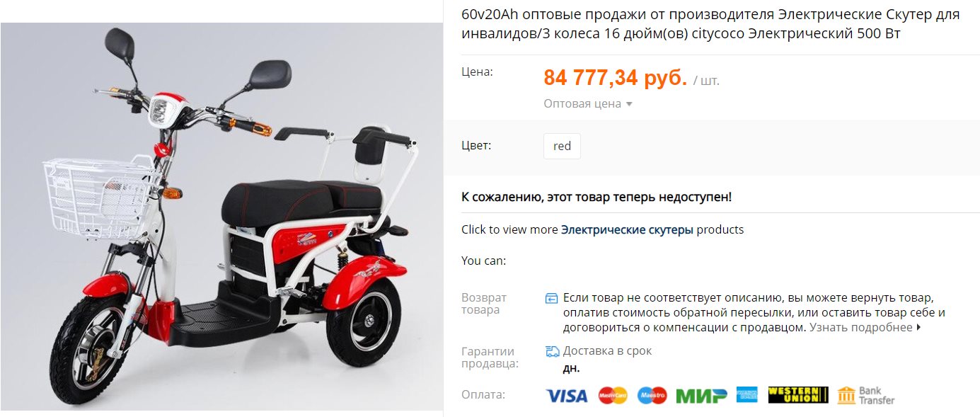
Task: Click the Bank Transfer icon
Action: 866,395
